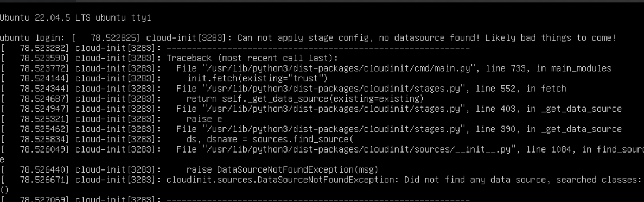Image resolution: width=644 pixels, height=202 pixels.
Task: Click the 'raise e' code line
Action: tap(204, 119)
